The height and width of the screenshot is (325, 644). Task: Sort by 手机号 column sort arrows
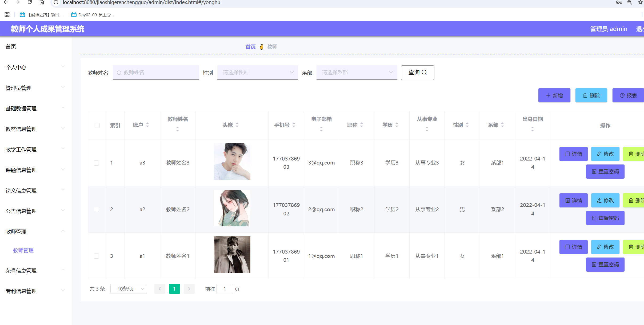click(x=294, y=125)
